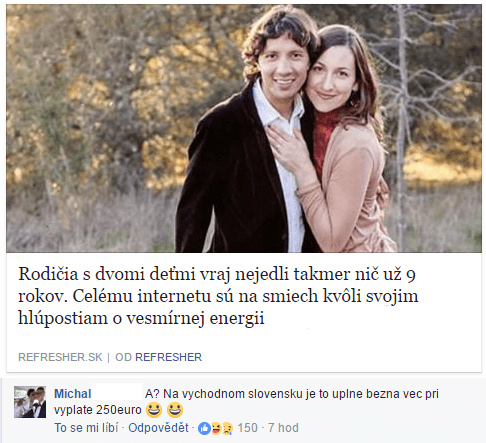Image resolution: width=486 pixels, height=443 pixels.
Task: Click the second grinning emoji in comment
Action: (175, 410)
